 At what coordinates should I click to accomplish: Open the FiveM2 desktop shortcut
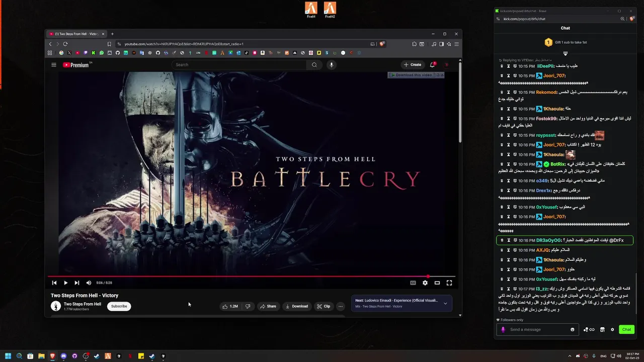tap(330, 10)
